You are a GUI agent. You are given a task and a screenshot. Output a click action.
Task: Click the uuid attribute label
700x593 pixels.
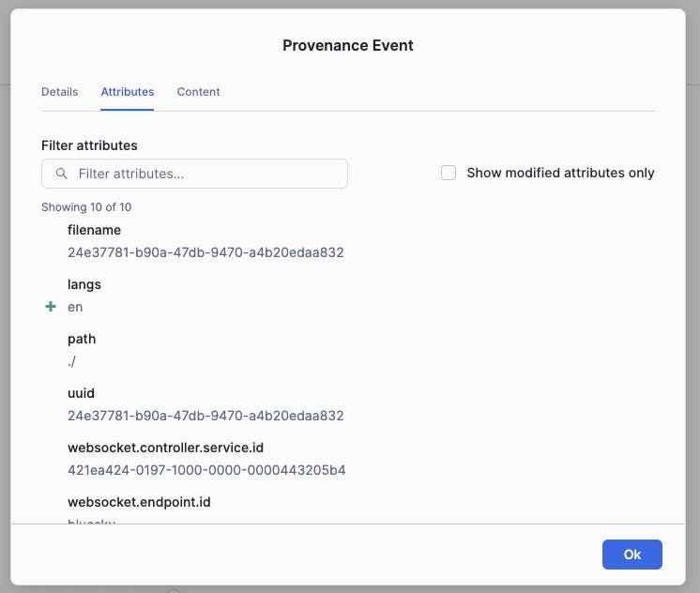[x=81, y=393]
